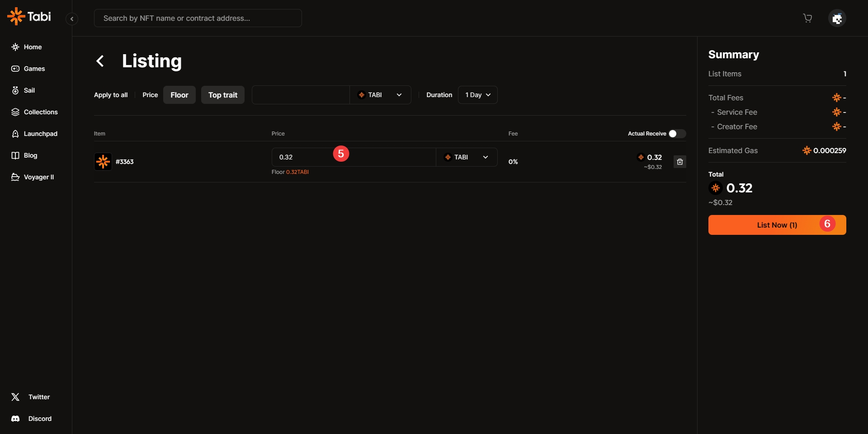Toggle the Actual Receive switch
This screenshot has width=868, height=434.
pyautogui.click(x=677, y=134)
